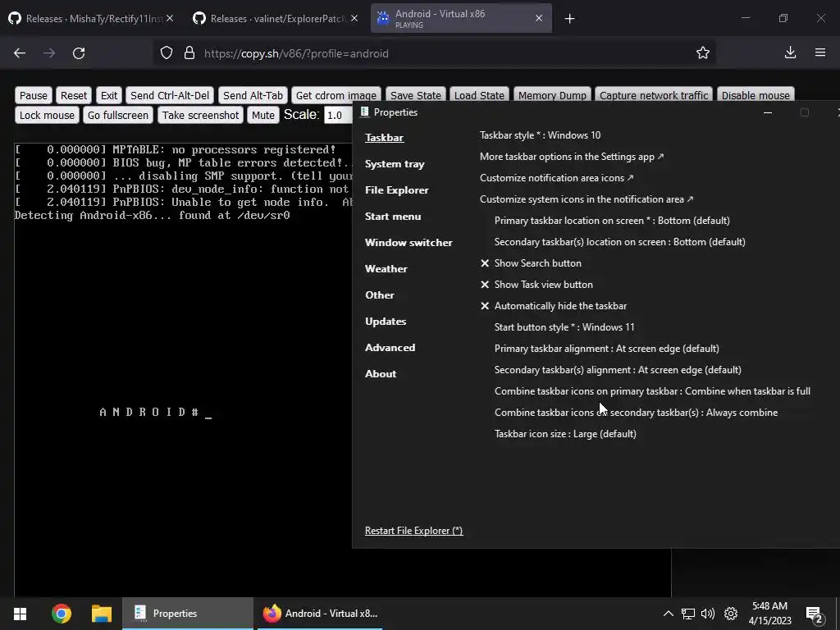Click the Lock mouse button
The image size is (840, 630).
[47, 115]
